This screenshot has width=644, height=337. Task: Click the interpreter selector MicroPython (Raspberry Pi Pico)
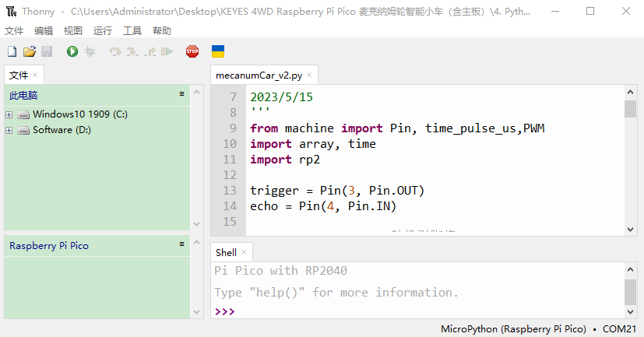tap(513, 329)
